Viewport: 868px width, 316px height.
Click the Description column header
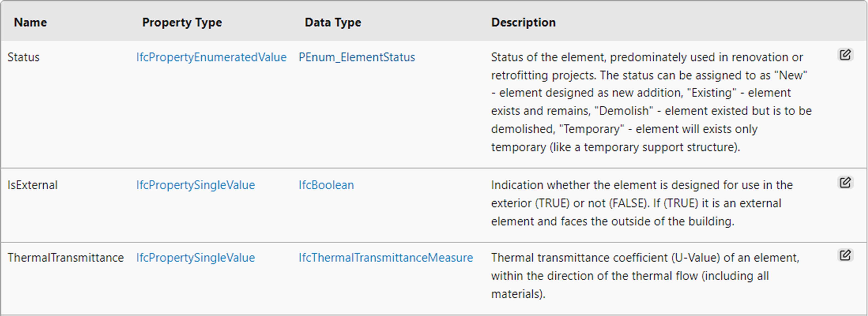(x=523, y=22)
